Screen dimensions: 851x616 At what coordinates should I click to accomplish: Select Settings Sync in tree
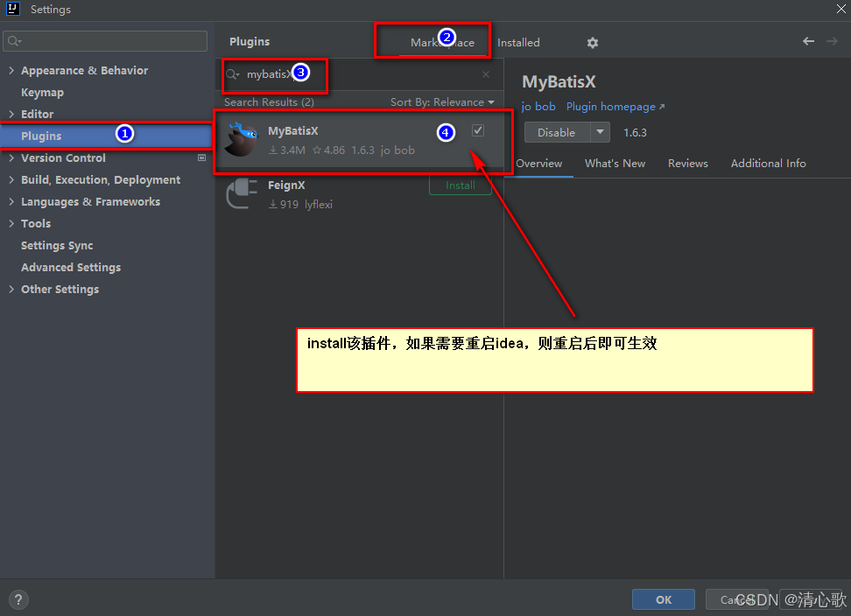coord(57,245)
